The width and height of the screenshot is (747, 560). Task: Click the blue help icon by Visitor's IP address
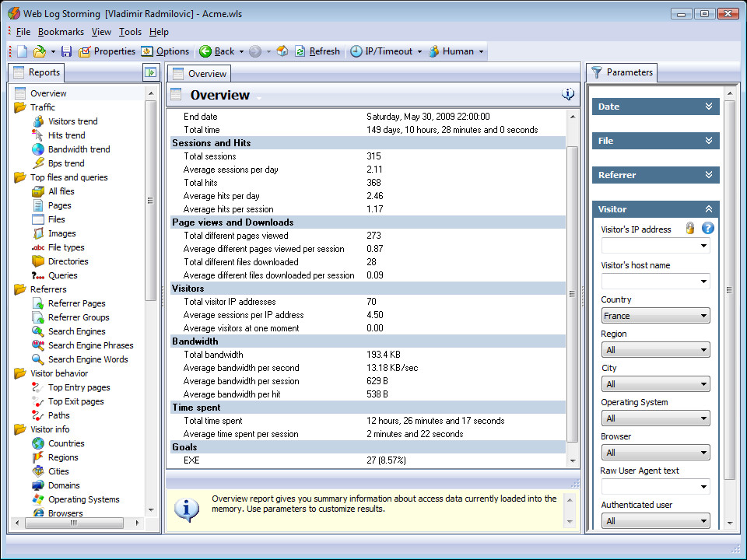pyautogui.click(x=708, y=228)
